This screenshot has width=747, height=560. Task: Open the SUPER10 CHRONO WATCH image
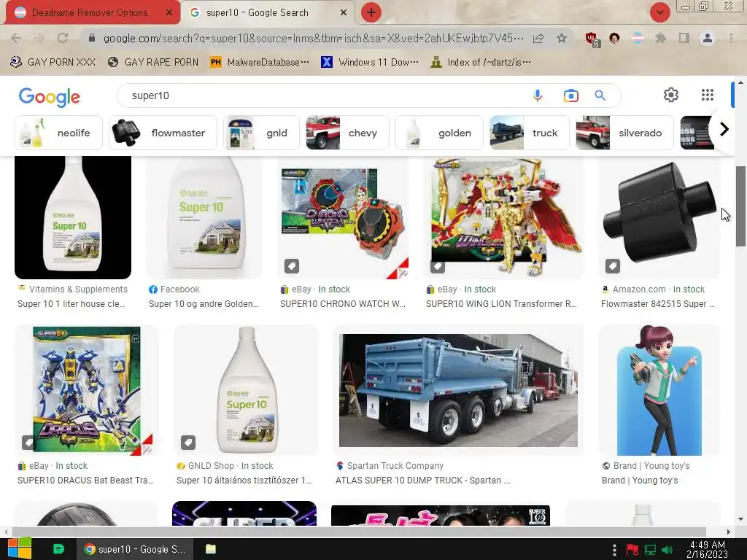(x=343, y=217)
